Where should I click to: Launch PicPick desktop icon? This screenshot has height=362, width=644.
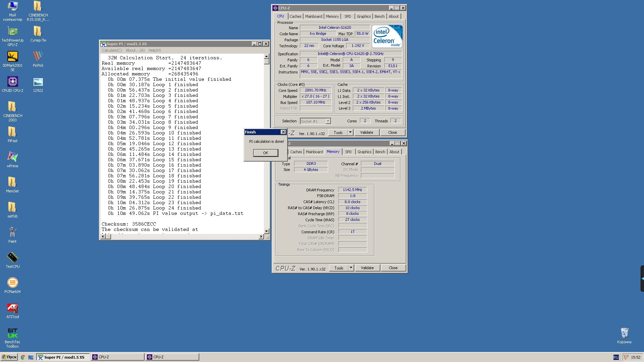pos(38,59)
